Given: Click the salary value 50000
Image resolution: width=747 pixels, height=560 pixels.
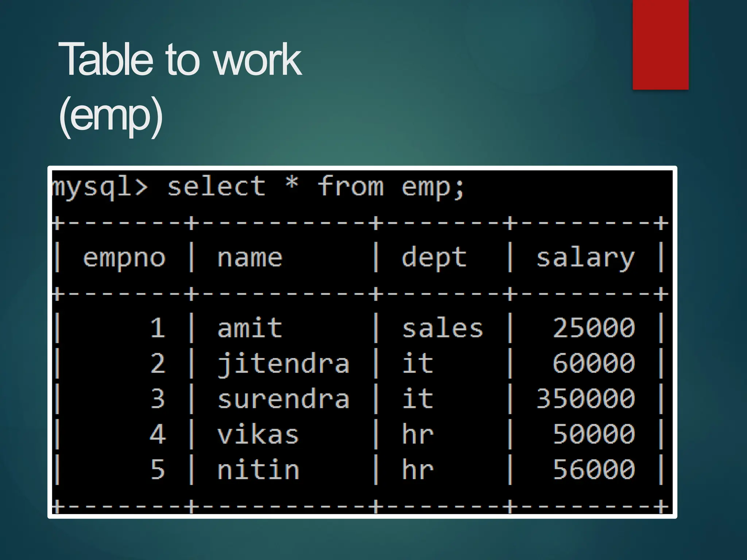Looking at the screenshot, I should pyautogui.click(x=594, y=434).
